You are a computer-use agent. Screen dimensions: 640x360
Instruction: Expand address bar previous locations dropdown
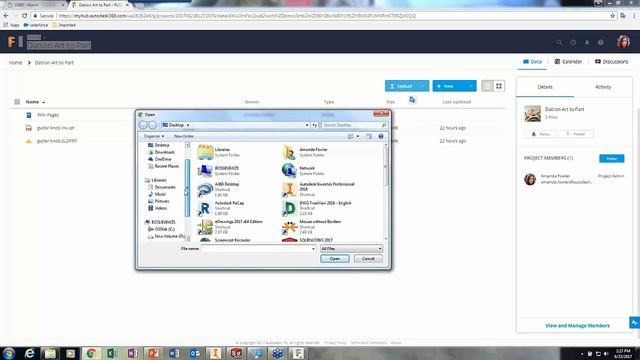(307, 125)
